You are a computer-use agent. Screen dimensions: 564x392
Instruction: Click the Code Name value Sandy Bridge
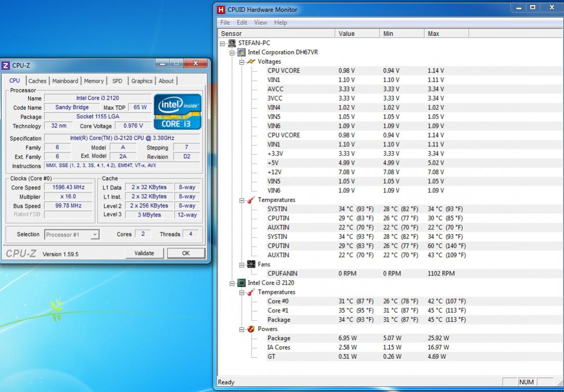click(x=72, y=107)
